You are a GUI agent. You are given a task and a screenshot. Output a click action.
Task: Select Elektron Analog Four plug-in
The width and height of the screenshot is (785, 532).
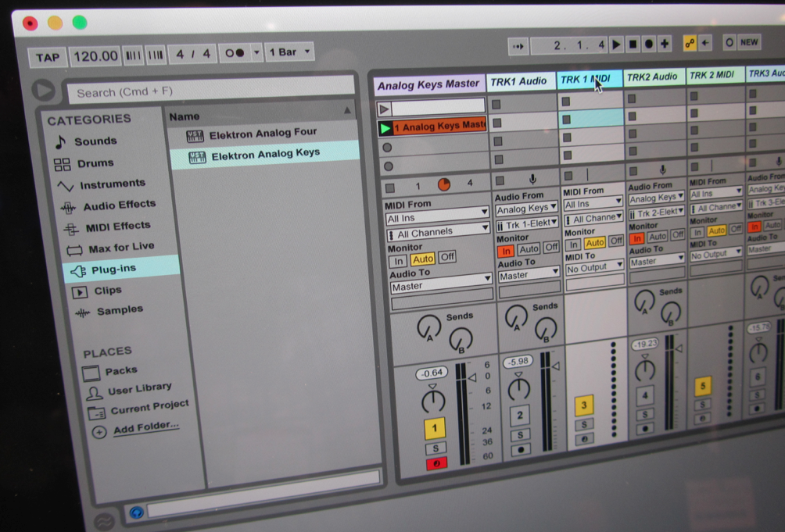[x=262, y=134]
